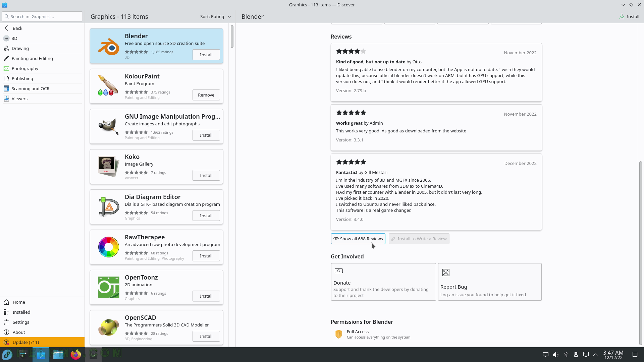Install Koko image gallery

point(206,175)
